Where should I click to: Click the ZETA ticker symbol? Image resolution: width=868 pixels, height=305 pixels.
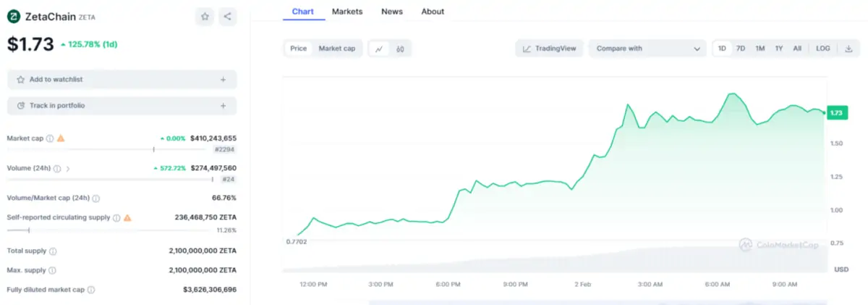click(86, 17)
